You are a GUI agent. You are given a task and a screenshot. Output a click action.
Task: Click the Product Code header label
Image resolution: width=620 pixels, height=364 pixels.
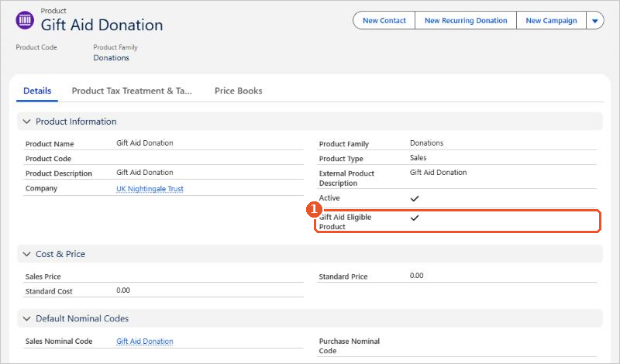36,47
